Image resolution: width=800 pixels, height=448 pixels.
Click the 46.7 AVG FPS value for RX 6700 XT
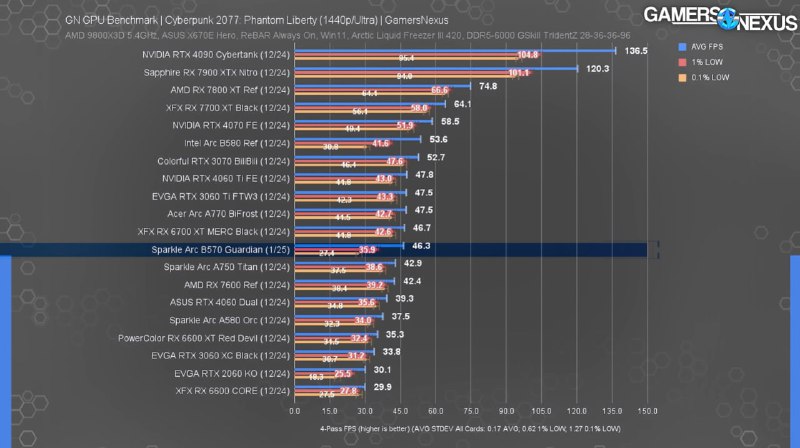pos(421,228)
